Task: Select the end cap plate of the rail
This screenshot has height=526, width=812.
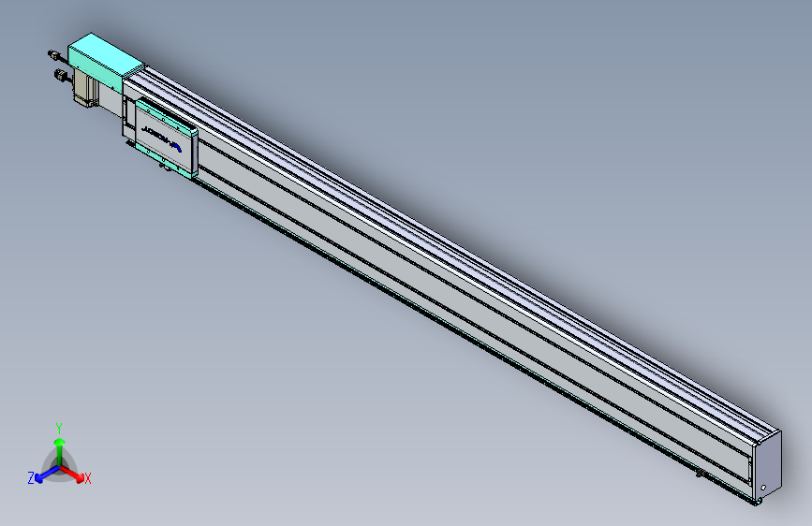Action: pyautogui.click(x=768, y=464)
